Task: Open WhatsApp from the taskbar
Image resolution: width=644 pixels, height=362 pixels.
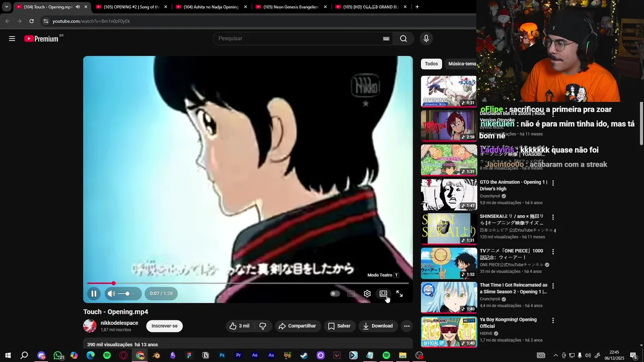Action: (x=58, y=355)
